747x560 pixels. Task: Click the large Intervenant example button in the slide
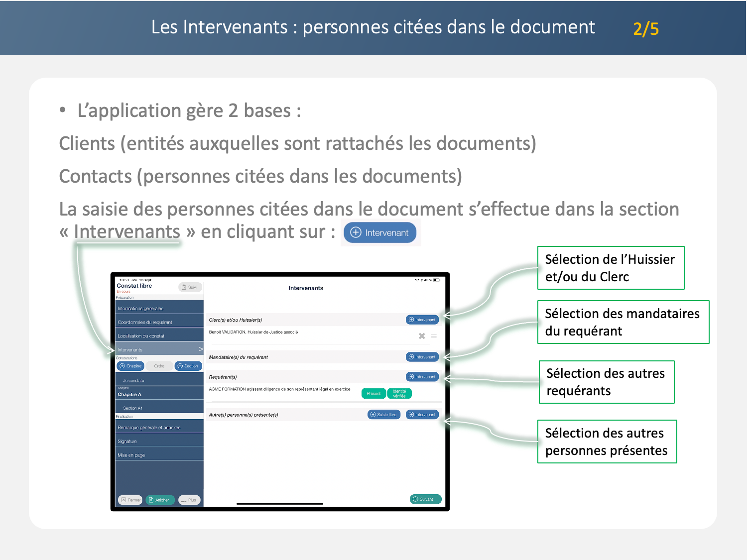(x=380, y=232)
